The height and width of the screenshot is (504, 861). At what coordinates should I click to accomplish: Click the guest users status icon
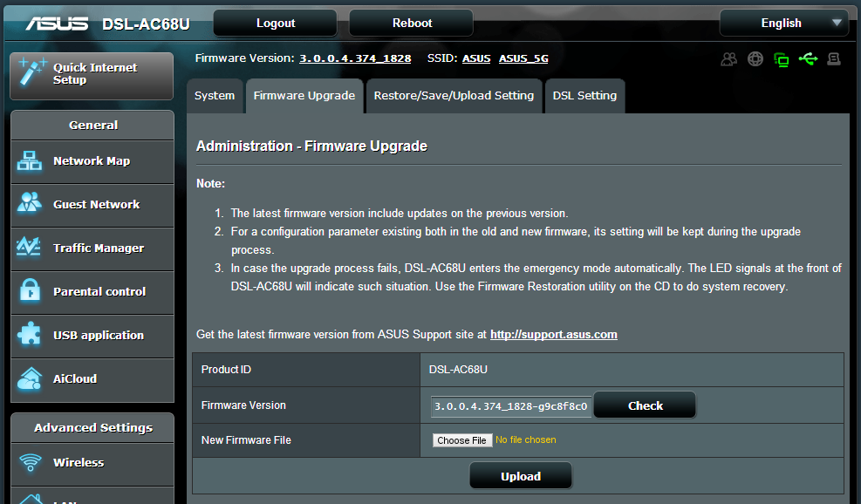click(728, 58)
